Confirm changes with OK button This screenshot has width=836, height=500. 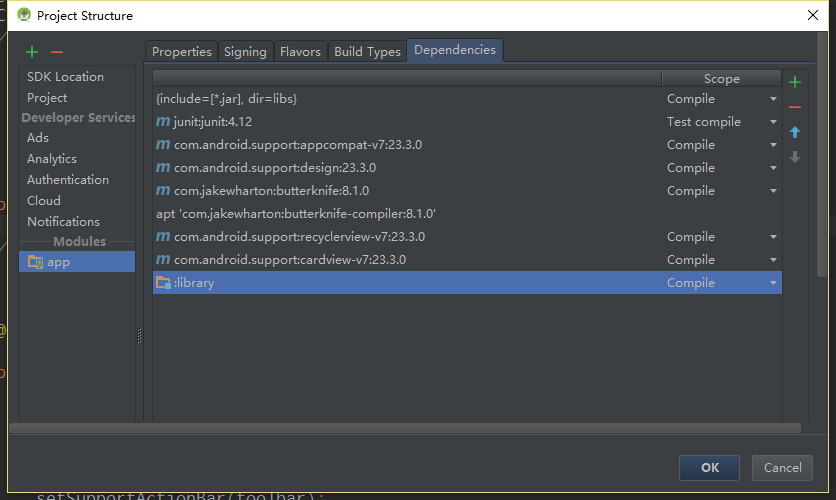click(709, 467)
